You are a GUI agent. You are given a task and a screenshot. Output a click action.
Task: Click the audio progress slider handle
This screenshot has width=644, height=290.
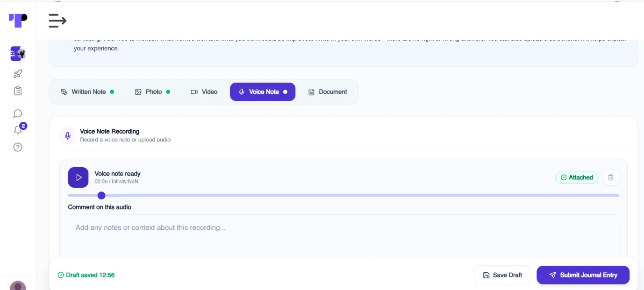pyautogui.click(x=101, y=195)
